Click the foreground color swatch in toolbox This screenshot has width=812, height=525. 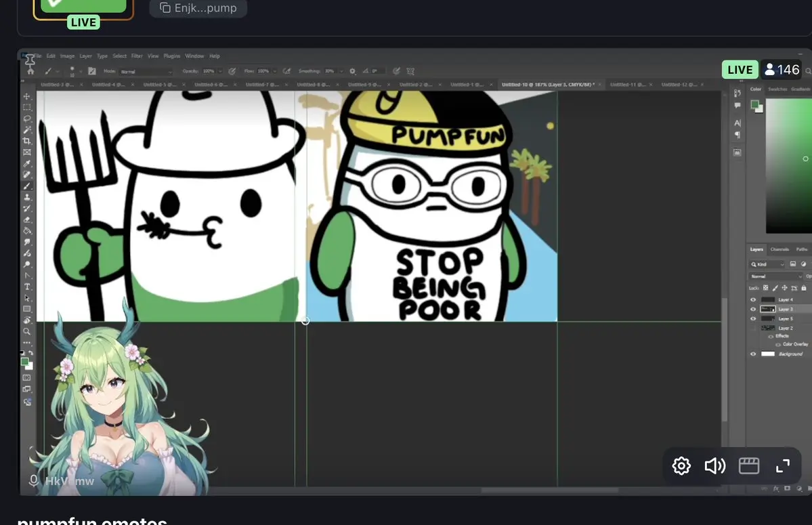coord(24,362)
